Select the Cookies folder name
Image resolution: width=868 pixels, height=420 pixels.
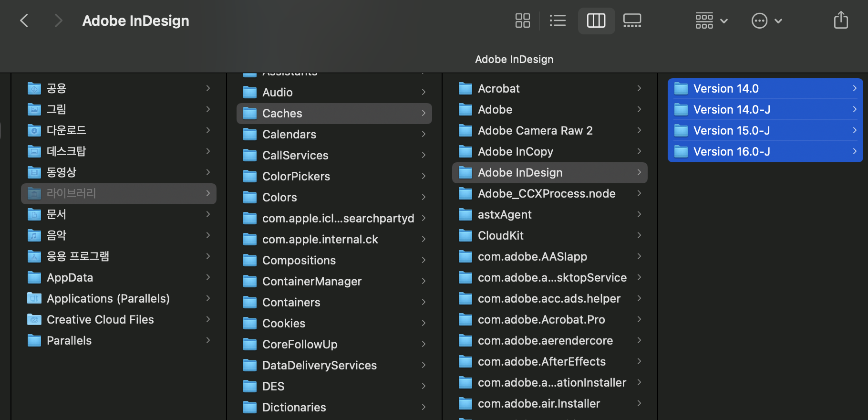click(284, 323)
